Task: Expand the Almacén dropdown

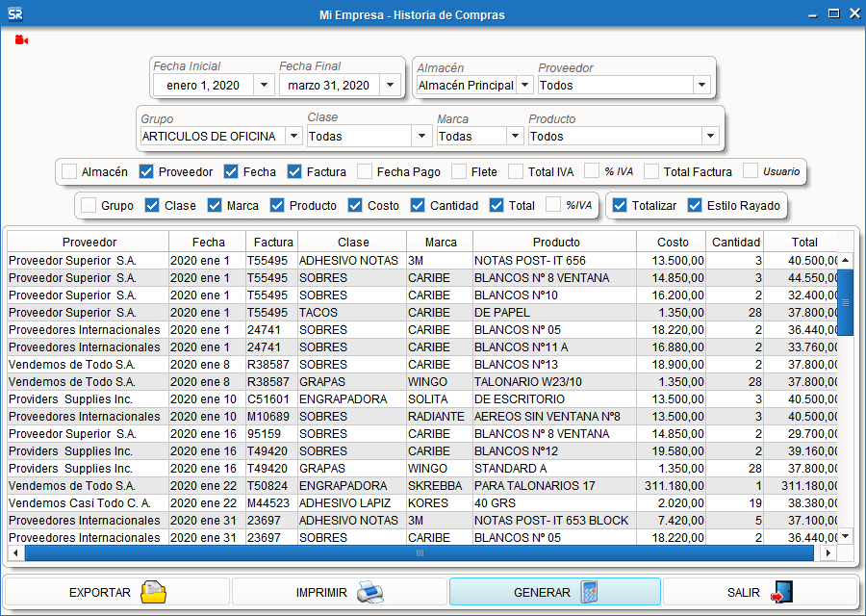Action: coord(524,85)
